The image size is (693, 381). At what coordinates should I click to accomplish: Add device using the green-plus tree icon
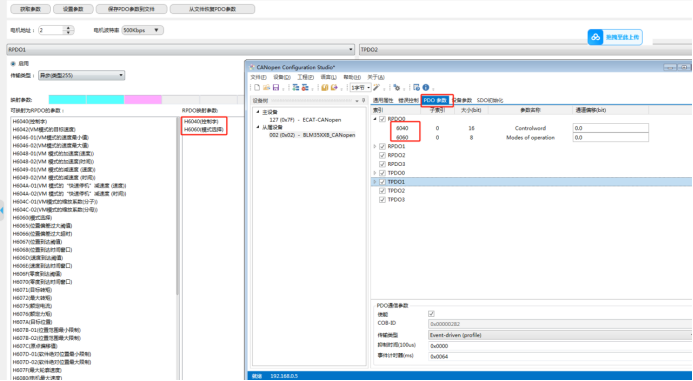click(x=296, y=88)
